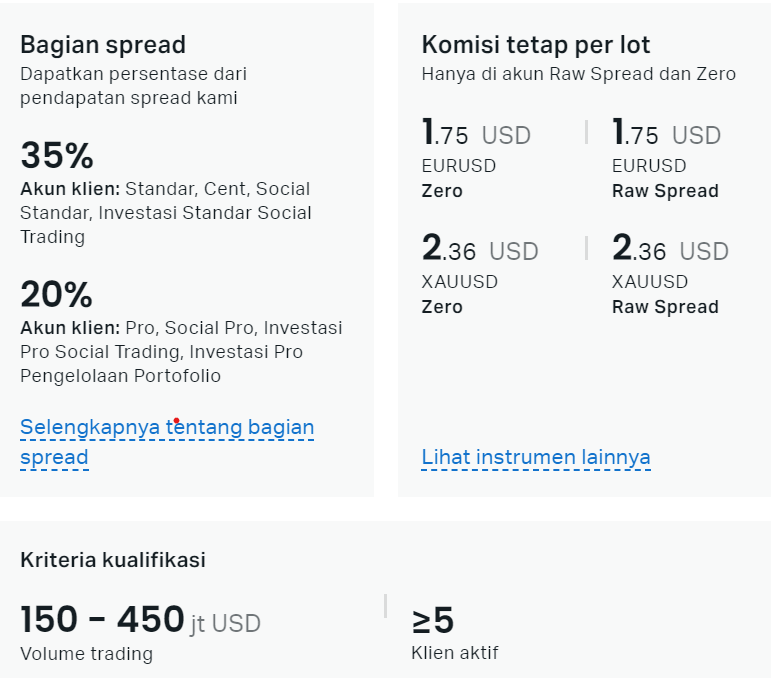Image resolution: width=771 pixels, height=678 pixels.
Task: Click the 'Volume trading' label
Action: tap(87, 654)
